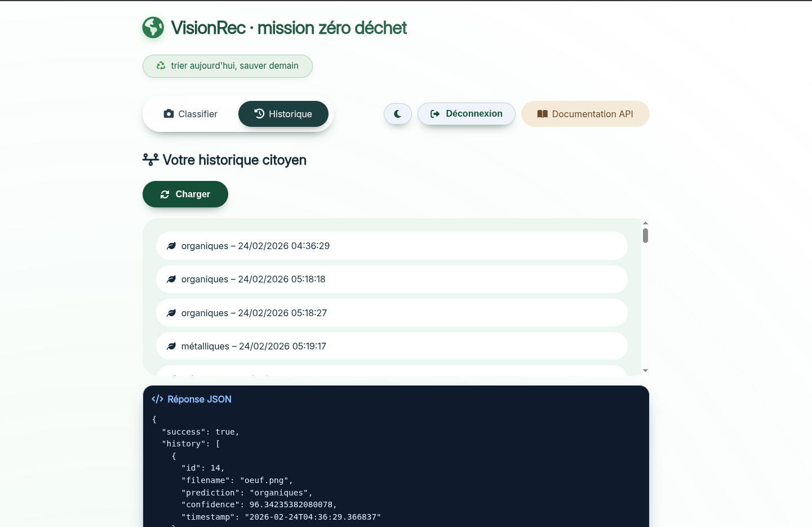The width and height of the screenshot is (812, 527).
Task: Click the diagram icon beside Votre historique citoyen
Action: coord(150,160)
